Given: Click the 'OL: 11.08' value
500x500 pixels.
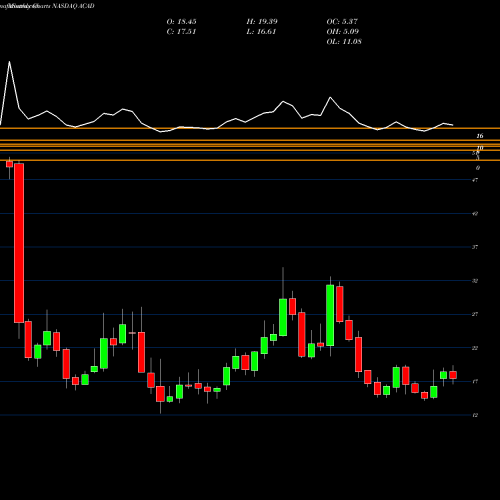Looking at the screenshot, I should 344,42.
